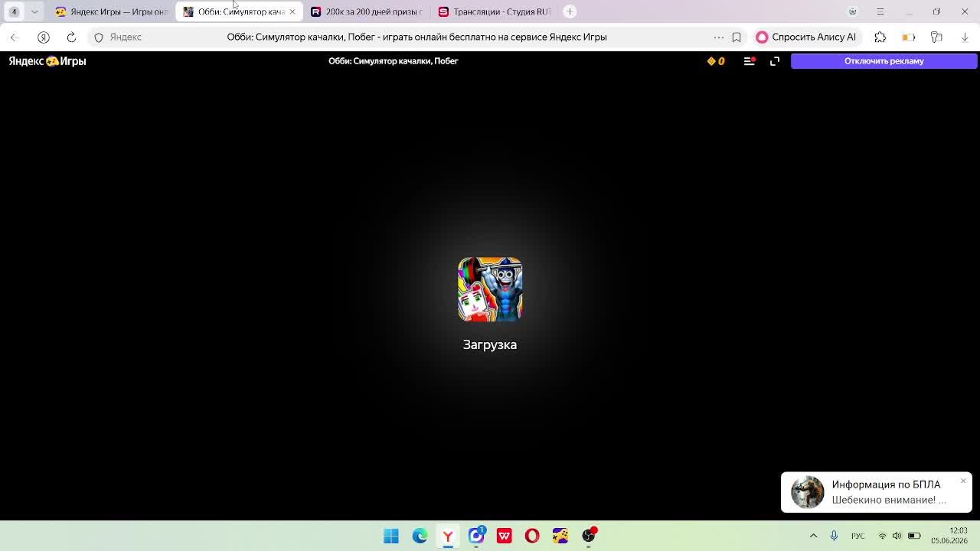Bookmark this page with the bookmark icon

click(737, 37)
